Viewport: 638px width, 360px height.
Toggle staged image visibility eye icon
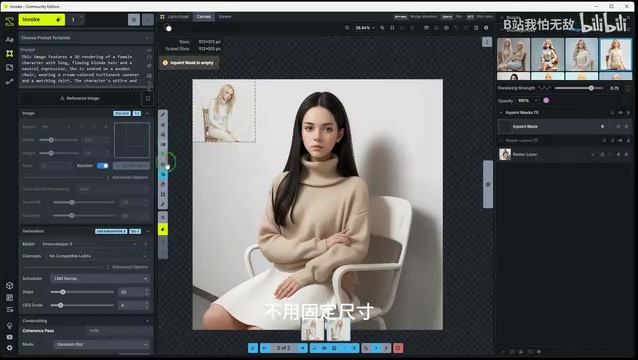pyautogui.click(x=324, y=348)
